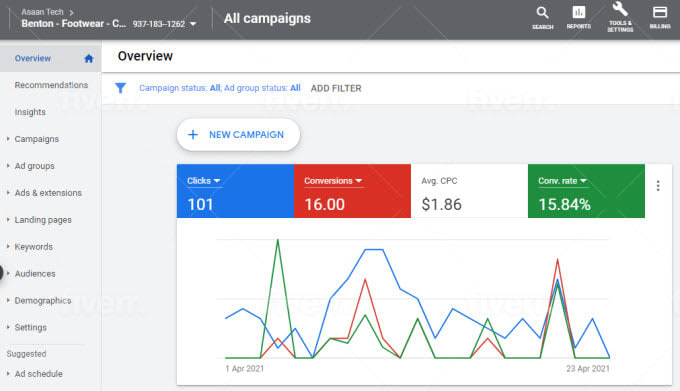Viewport: 680px width, 391px height.
Task: Open the scorecard three-dot menu
Action: click(x=658, y=186)
